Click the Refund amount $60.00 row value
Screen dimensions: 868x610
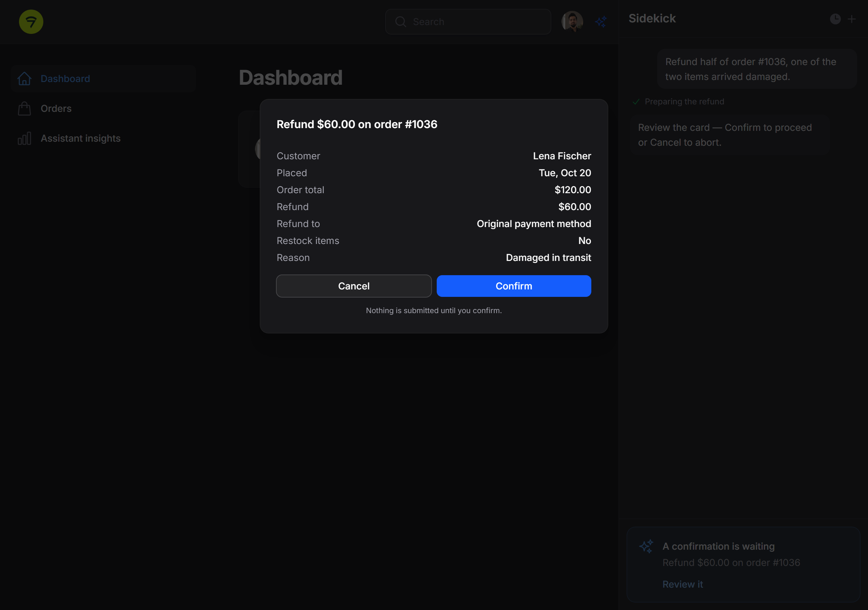pos(575,207)
